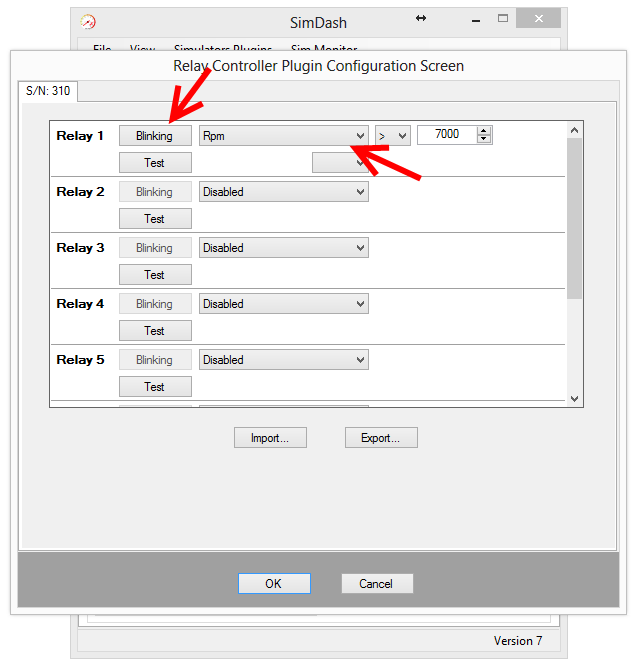Click the Cancel button
This screenshot has width=633, height=672.
pos(377,584)
